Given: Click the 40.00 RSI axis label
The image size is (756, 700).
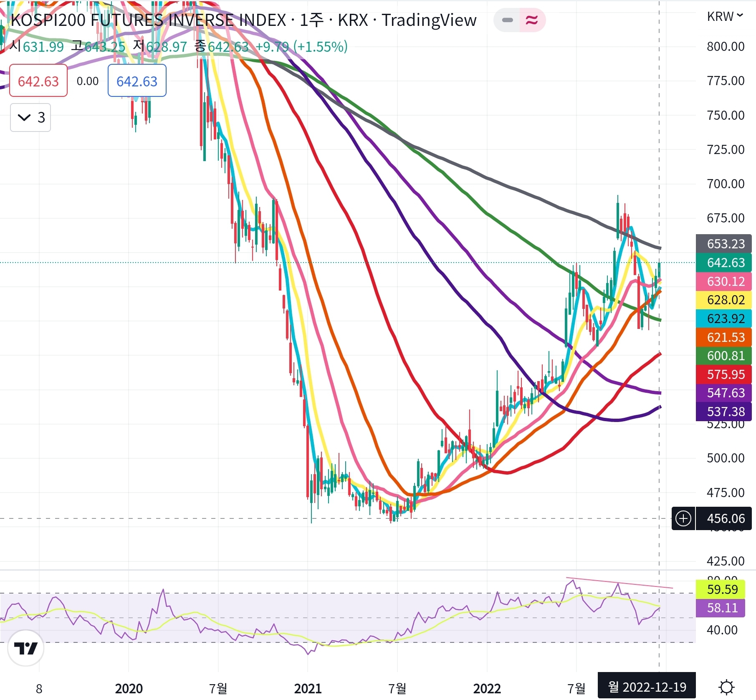Looking at the screenshot, I should click(x=722, y=630).
